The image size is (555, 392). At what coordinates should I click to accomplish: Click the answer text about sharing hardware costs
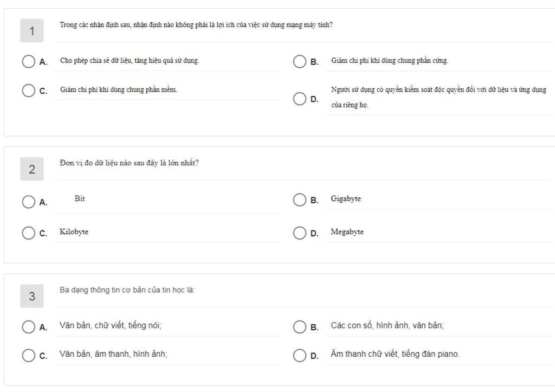(390, 61)
